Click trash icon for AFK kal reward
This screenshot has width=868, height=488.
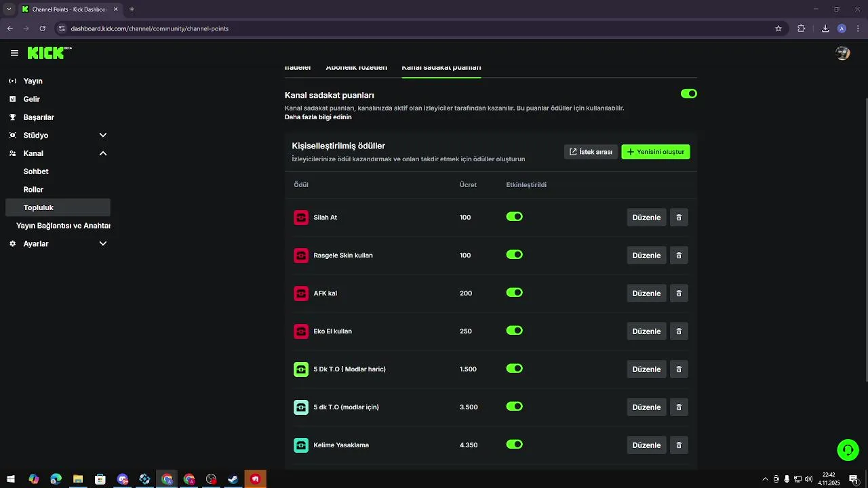679,293
